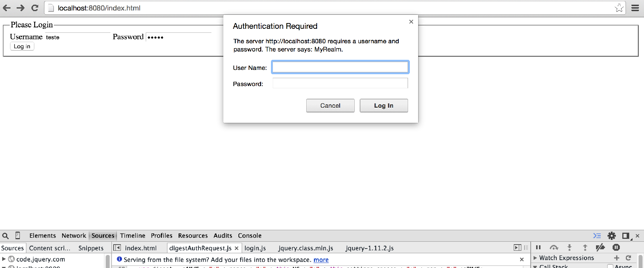Step over the next function call
Screen dimensions: 644x268
(554, 248)
